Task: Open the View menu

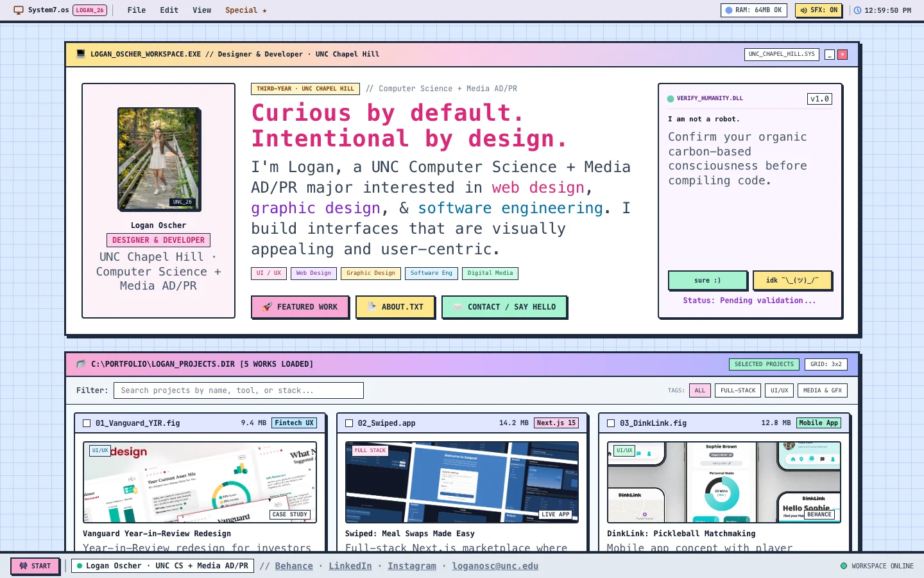Action: (x=202, y=10)
